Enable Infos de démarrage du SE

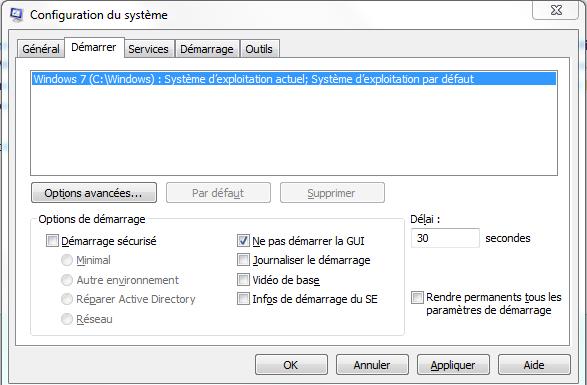[x=243, y=299]
